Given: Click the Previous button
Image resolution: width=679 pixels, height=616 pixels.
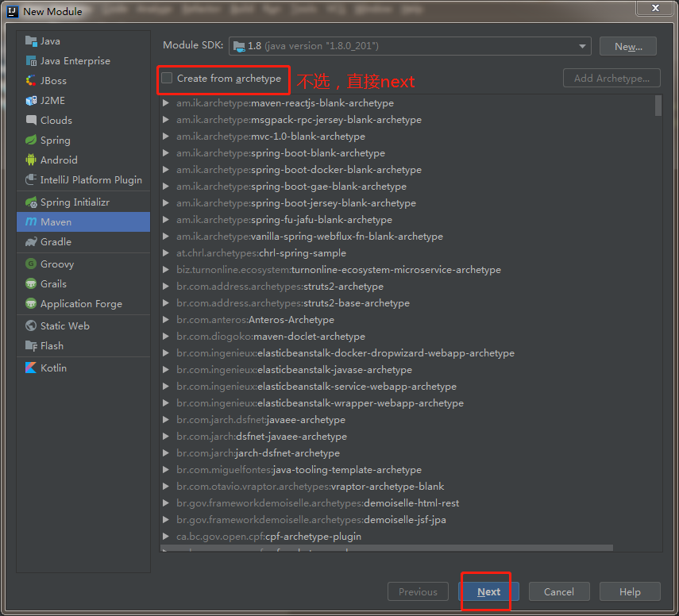Looking at the screenshot, I should [x=418, y=591].
